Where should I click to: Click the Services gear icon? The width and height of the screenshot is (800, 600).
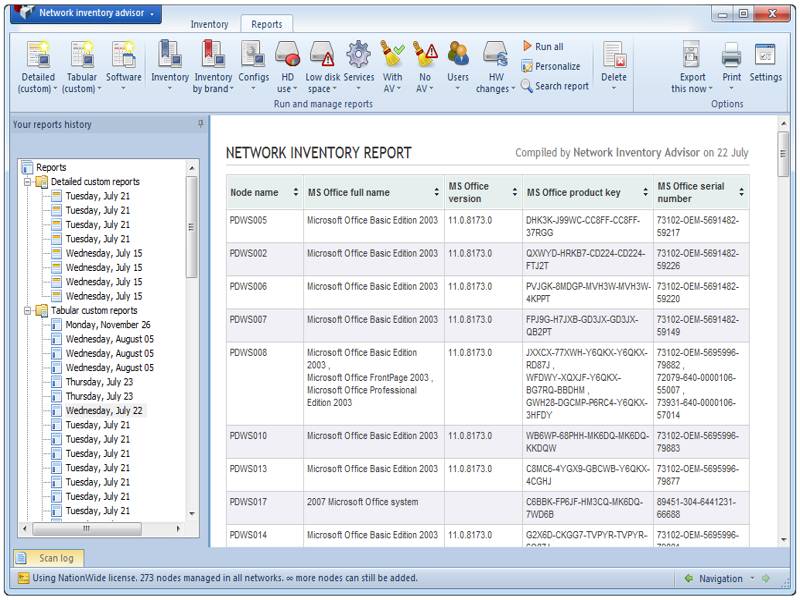pos(358,55)
